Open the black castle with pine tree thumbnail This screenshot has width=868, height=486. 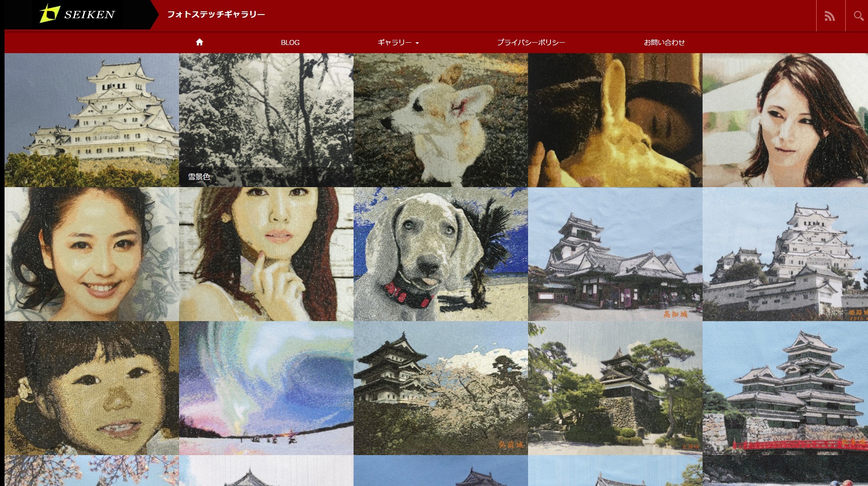(x=615, y=388)
